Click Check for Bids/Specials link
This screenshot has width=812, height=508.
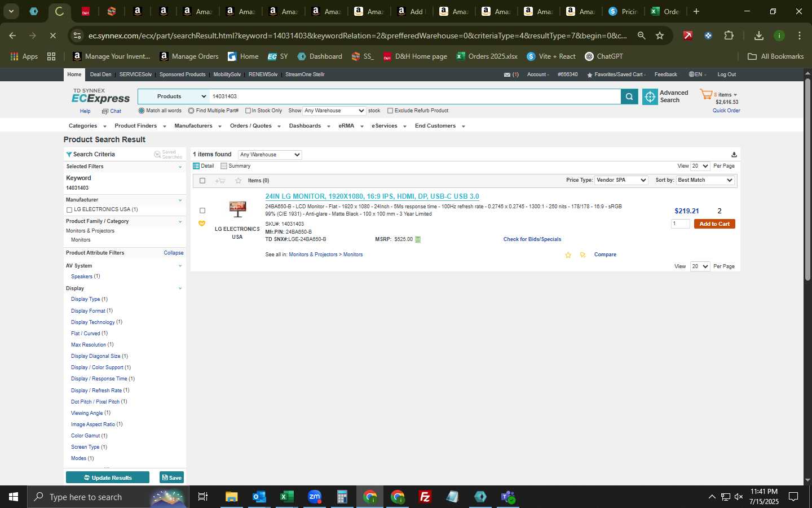(x=532, y=239)
